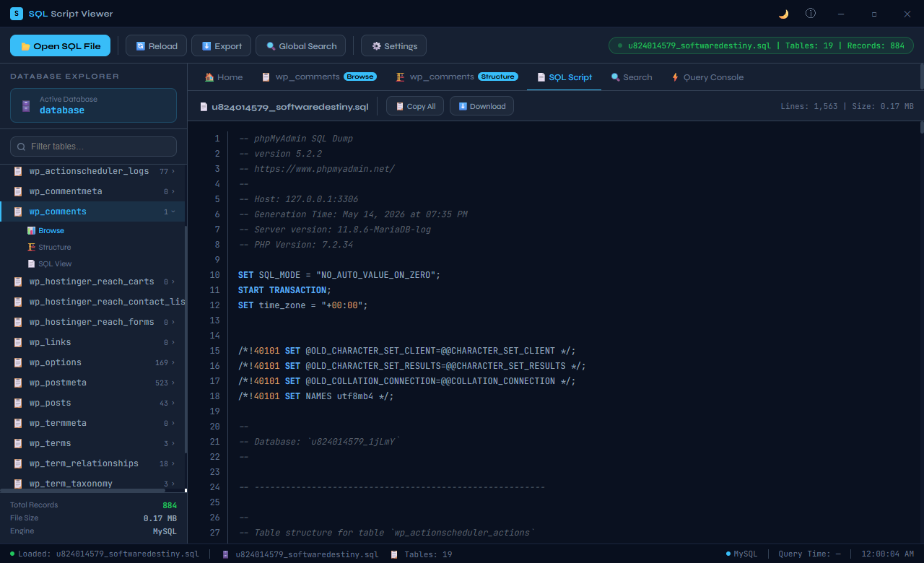Image resolution: width=924 pixels, height=563 pixels.
Task: Click the loaded file status chip in toolbar
Action: point(760,45)
